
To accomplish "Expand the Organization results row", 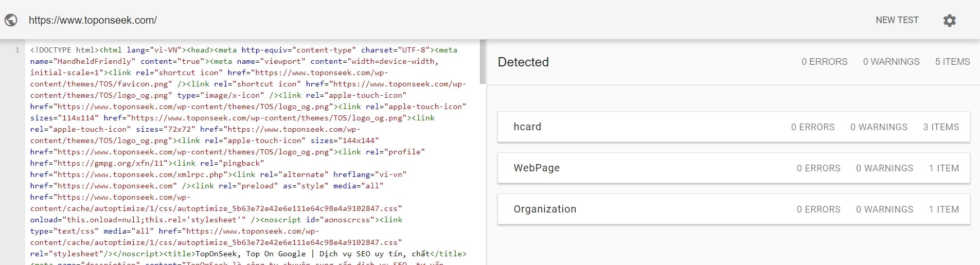I will pyautogui.click(x=545, y=209).
